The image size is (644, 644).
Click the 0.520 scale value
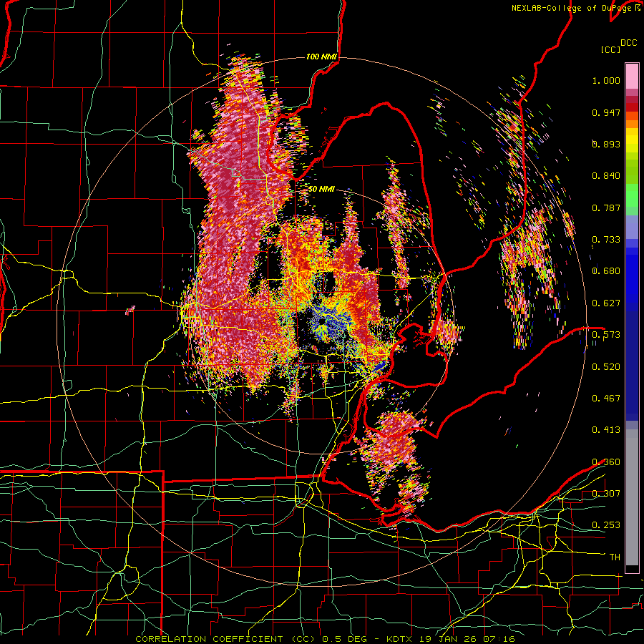[606, 366]
